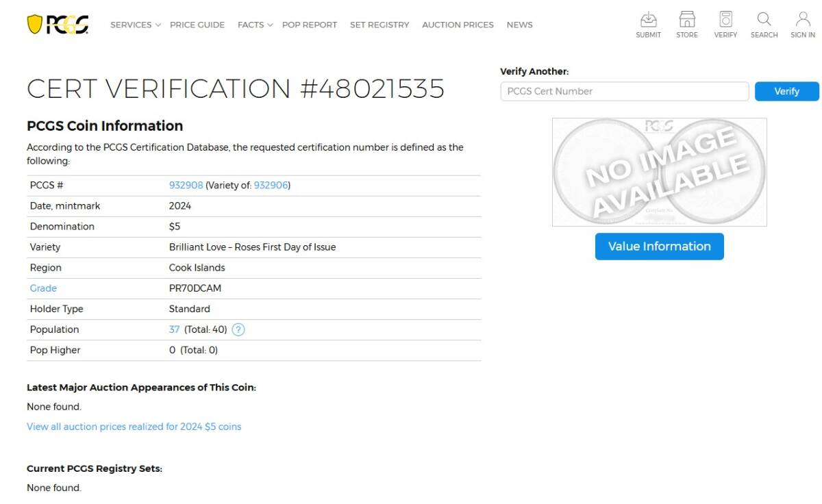Image resolution: width=822 pixels, height=504 pixels.
Task: Navigate to Auction Prices
Action: pos(458,25)
